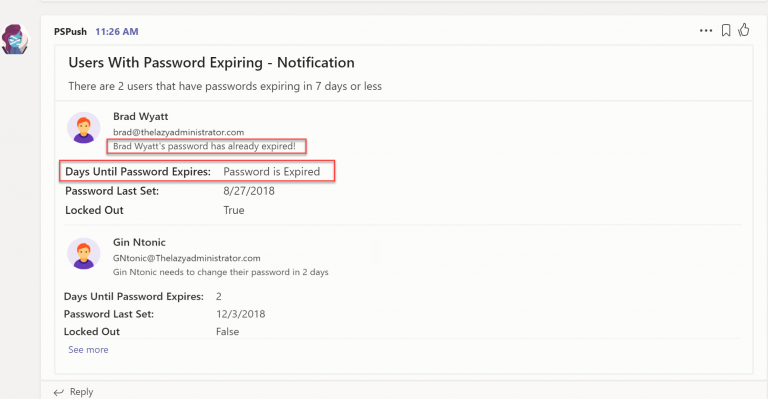Click the password has already expired message
768x399 pixels.
[204, 146]
